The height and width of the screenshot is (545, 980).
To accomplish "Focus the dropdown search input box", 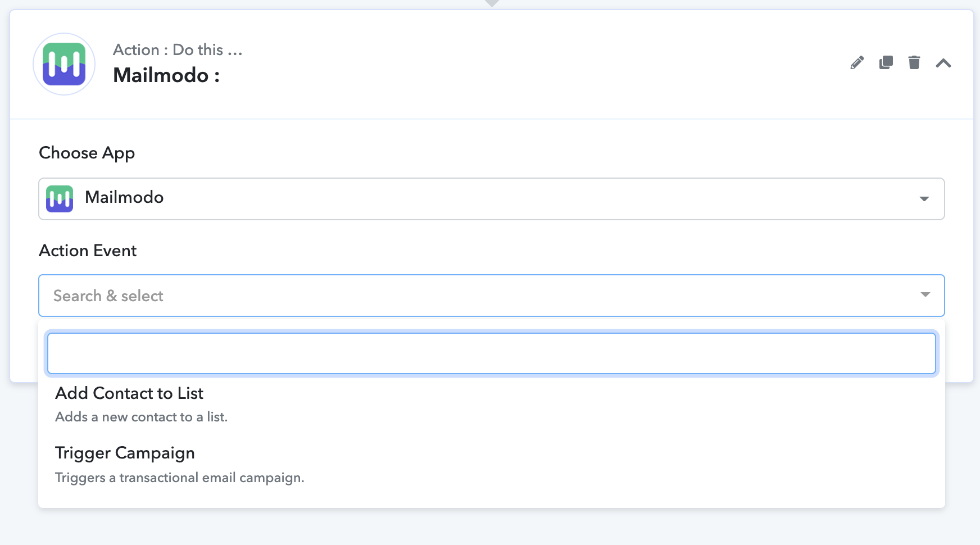I will [x=491, y=353].
